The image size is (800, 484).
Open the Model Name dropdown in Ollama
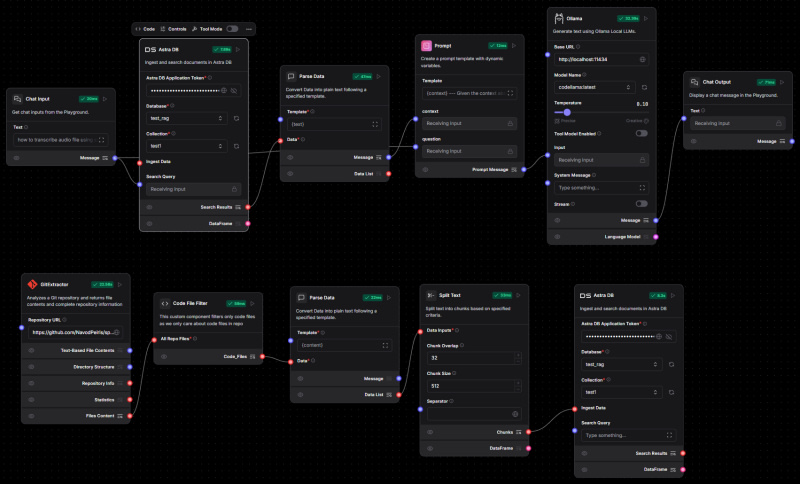593,88
